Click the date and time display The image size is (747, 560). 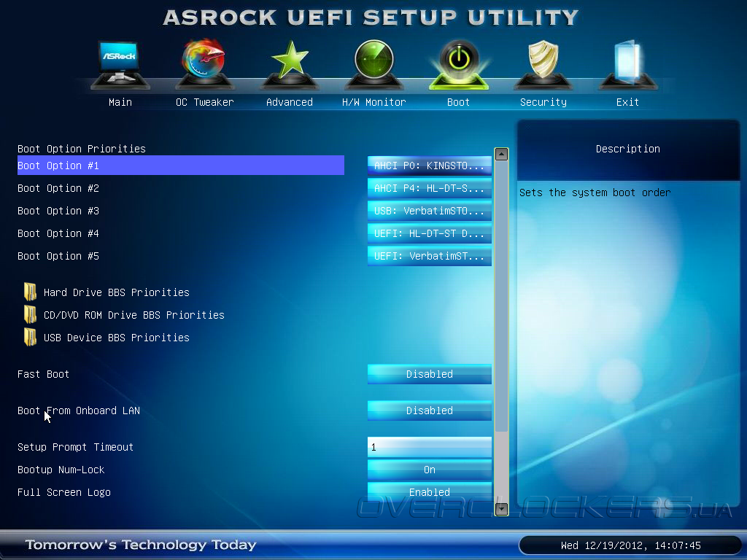631,545
